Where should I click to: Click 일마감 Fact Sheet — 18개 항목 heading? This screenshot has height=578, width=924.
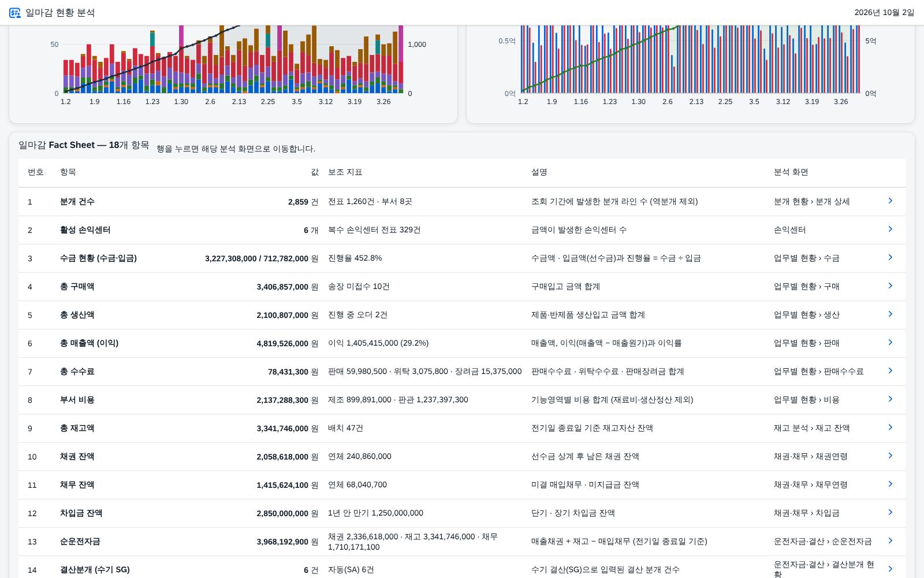84,145
